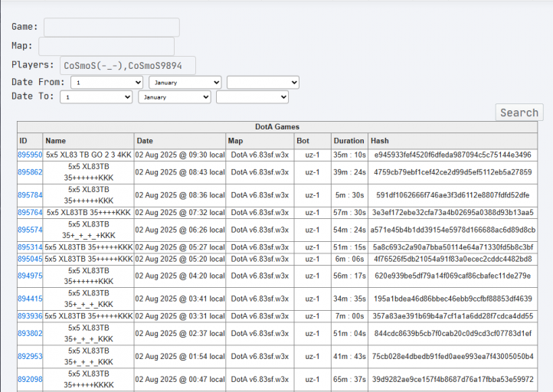Select hash starting with 844cdc8639b5
The width and height of the screenshot is (553, 392).
[x=453, y=334]
